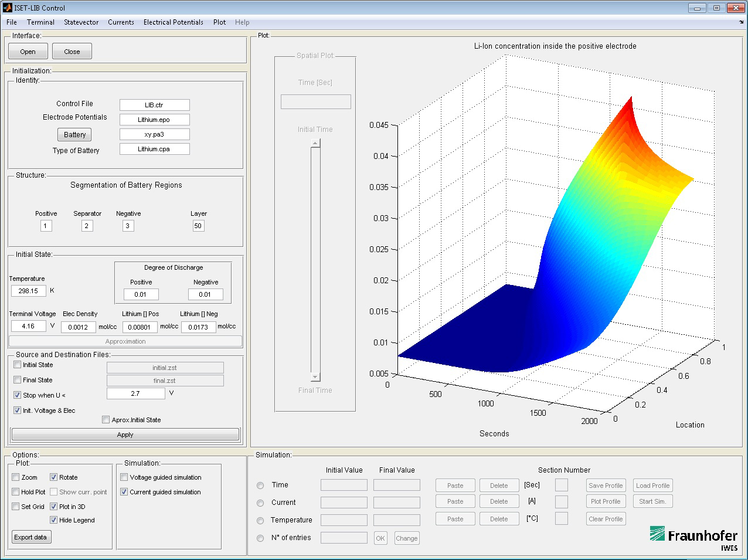Open the File menu
Viewport: 748px width, 560px height.
12,22
